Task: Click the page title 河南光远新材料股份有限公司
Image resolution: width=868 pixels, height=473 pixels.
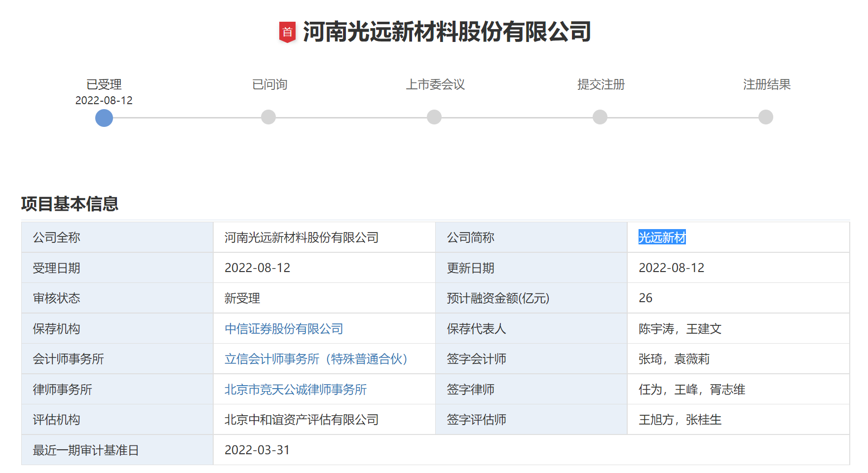Action: point(447,32)
